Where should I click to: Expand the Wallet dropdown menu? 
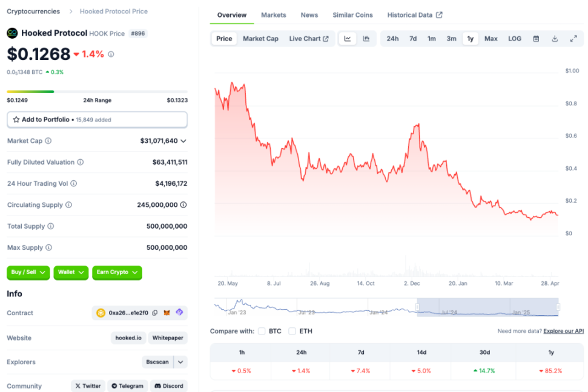[x=71, y=272]
